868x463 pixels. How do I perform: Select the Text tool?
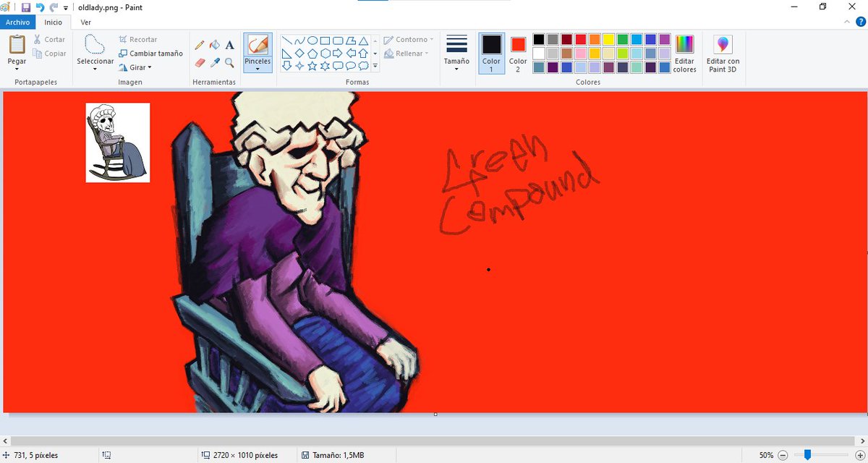click(x=230, y=45)
